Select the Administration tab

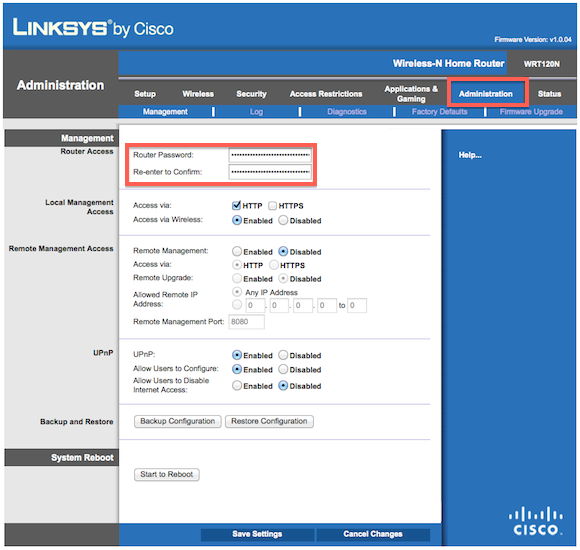click(x=486, y=94)
